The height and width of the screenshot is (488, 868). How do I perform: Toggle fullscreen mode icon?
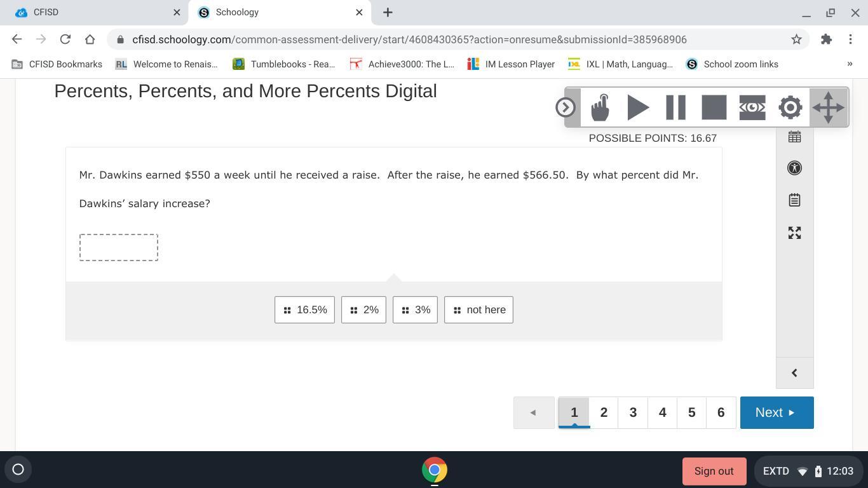coord(794,233)
